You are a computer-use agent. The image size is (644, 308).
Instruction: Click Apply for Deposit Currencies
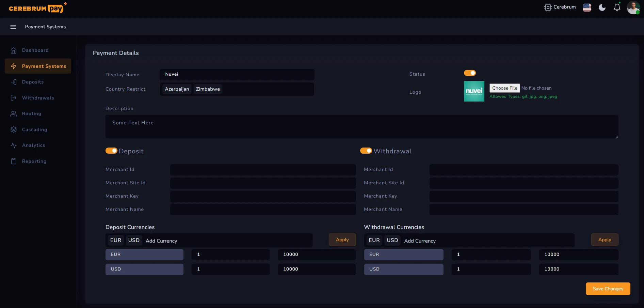pyautogui.click(x=342, y=240)
